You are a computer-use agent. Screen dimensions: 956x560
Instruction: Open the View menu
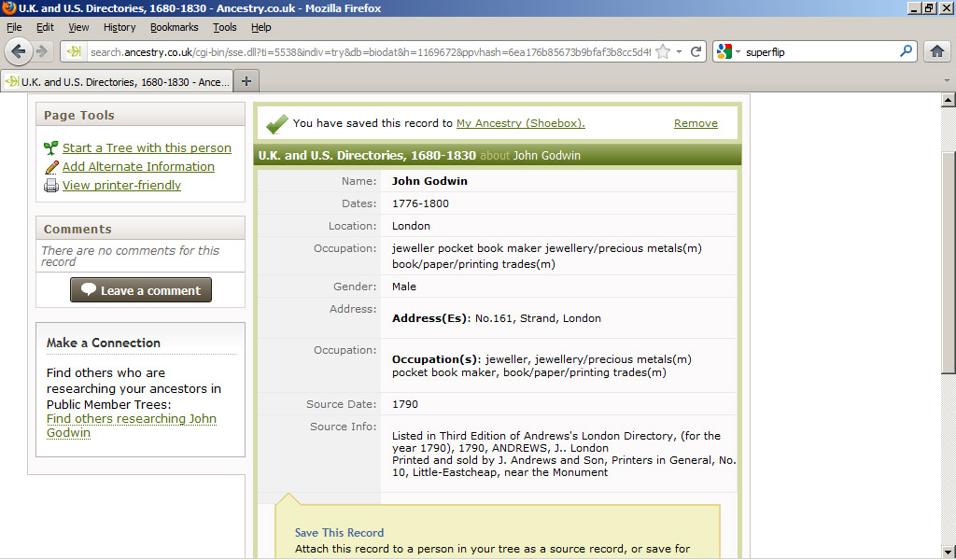[78, 27]
